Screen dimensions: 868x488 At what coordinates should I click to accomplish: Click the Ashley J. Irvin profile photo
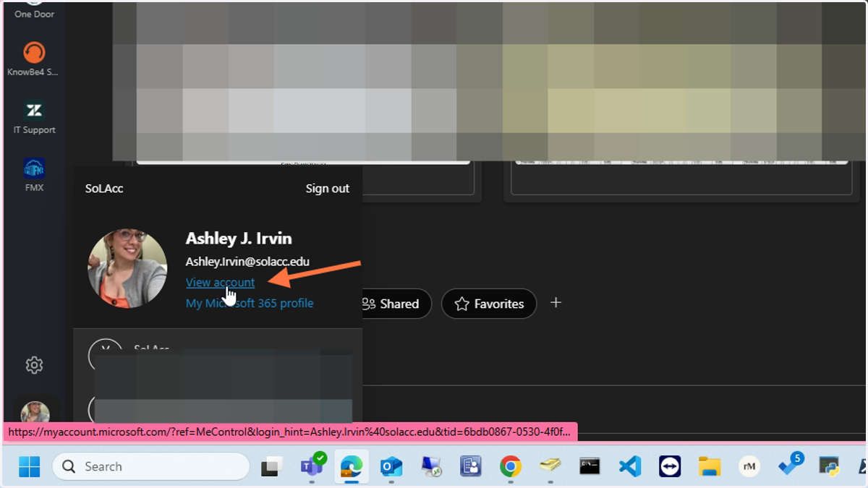click(127, 269)
